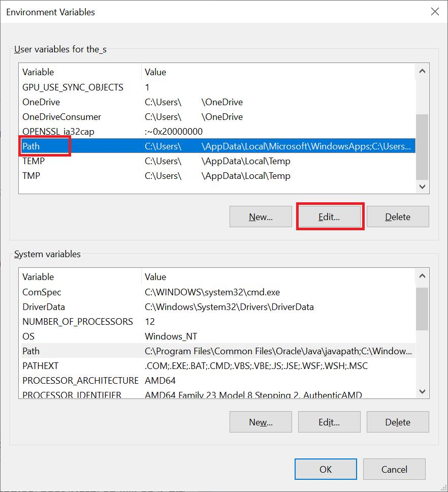Click Variable column header in User variables
448x492 pixels.
tap(80, 72)
